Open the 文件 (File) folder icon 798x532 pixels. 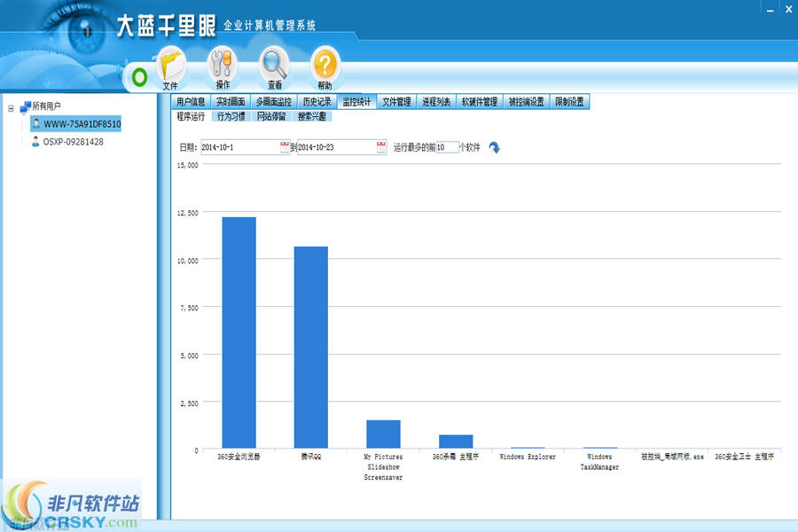point(171,69)
